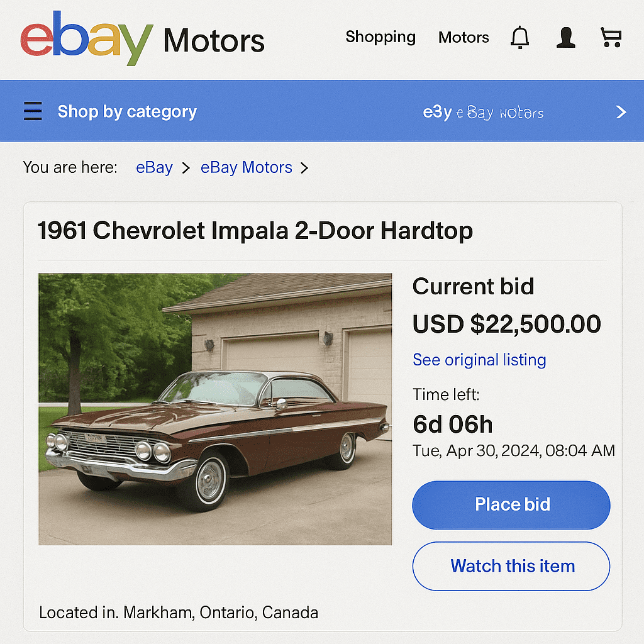Screen dimensions: 644x644
Task: Select the Shopping menu item
Action: (380, 38)
